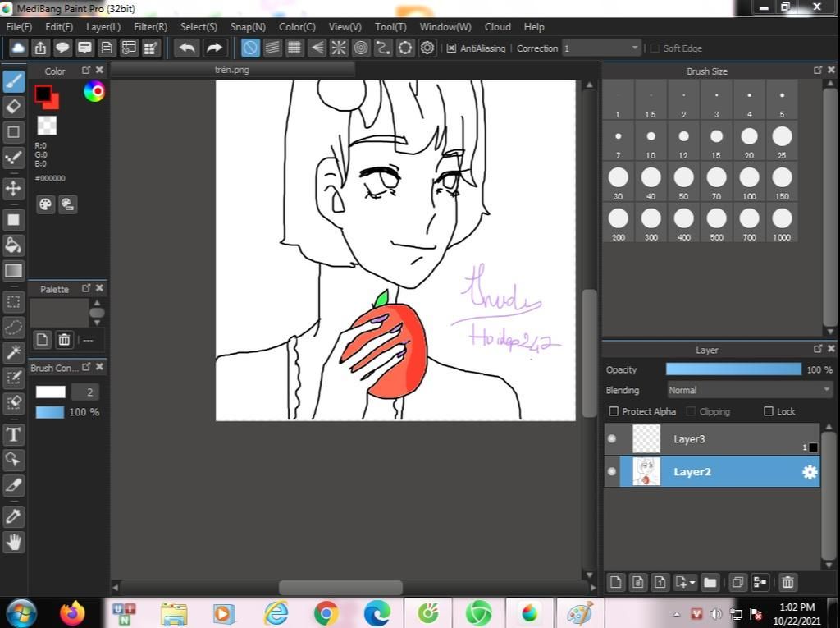Open the Layer(L) menu
The width and height of the screenshot is (840, 628).
point(103,27)
